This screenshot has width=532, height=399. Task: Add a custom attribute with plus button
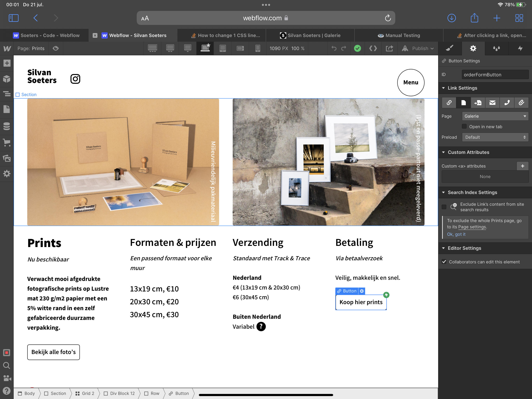(522, 166)
